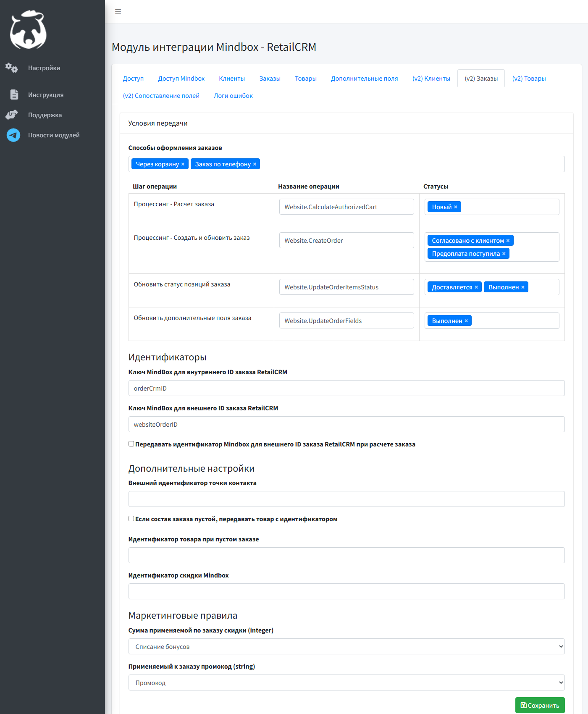This screenshot has height=714, width=588.
Task: Open the Промокод dropdown
Action: pyautogui.click(x=346, y=682)
